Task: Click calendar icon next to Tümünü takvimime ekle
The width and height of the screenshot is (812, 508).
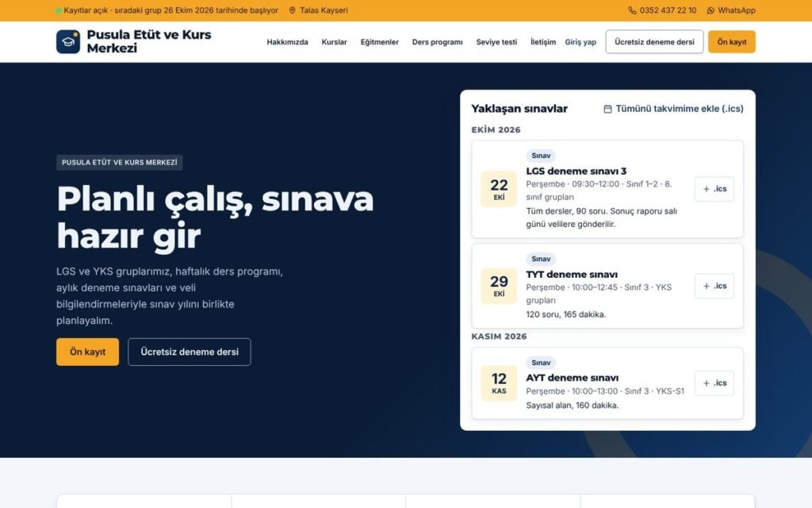Action: click(607, 109)
